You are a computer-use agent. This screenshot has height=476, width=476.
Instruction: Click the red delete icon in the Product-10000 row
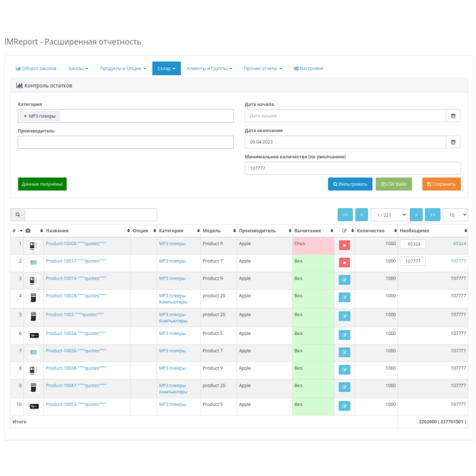tap(344, 245)
